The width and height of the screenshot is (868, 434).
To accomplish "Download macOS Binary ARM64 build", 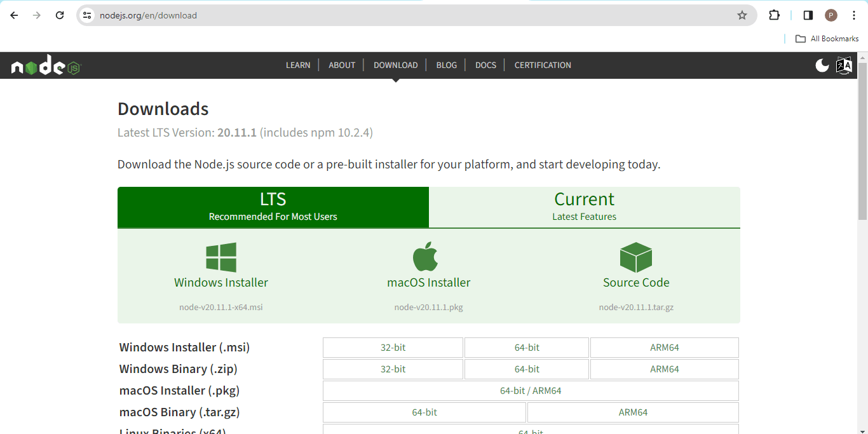I will 633,412.
